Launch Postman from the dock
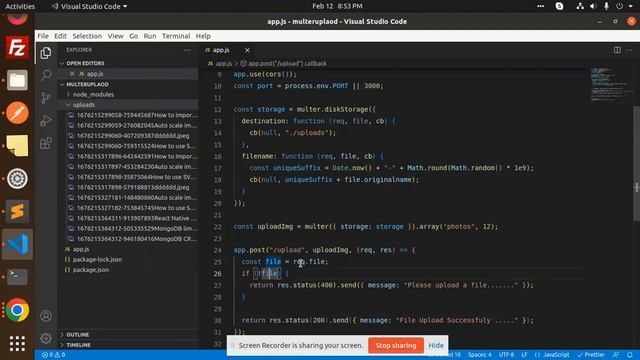Screen dimensions: 640x360 [17, 113]
